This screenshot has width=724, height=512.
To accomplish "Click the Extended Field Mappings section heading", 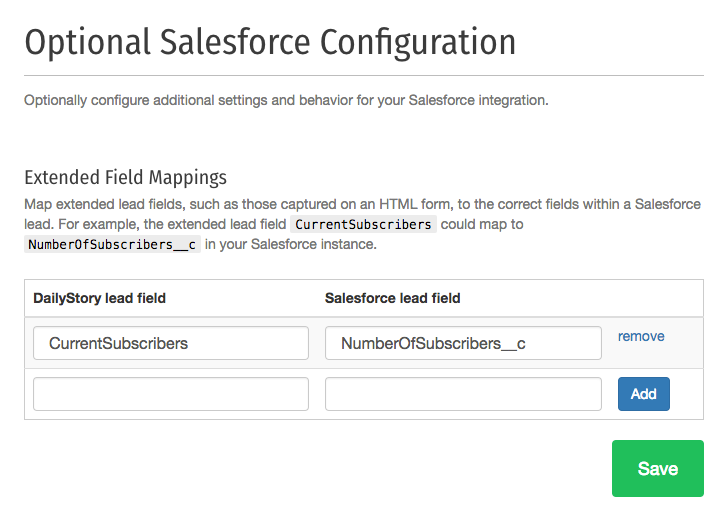I will 126,177.
